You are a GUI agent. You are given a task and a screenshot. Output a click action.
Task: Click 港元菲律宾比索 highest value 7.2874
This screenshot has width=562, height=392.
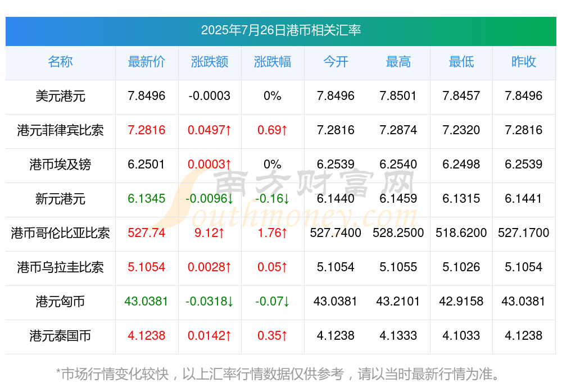[398, 130]
